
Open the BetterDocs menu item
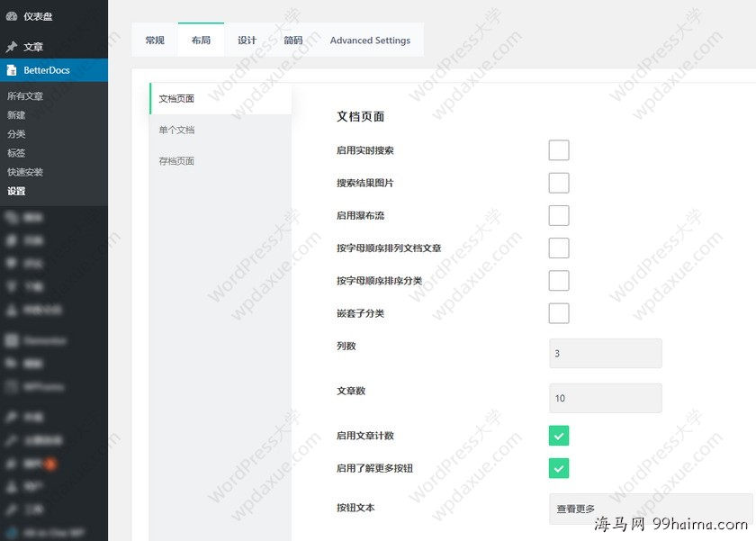point(54,70)
